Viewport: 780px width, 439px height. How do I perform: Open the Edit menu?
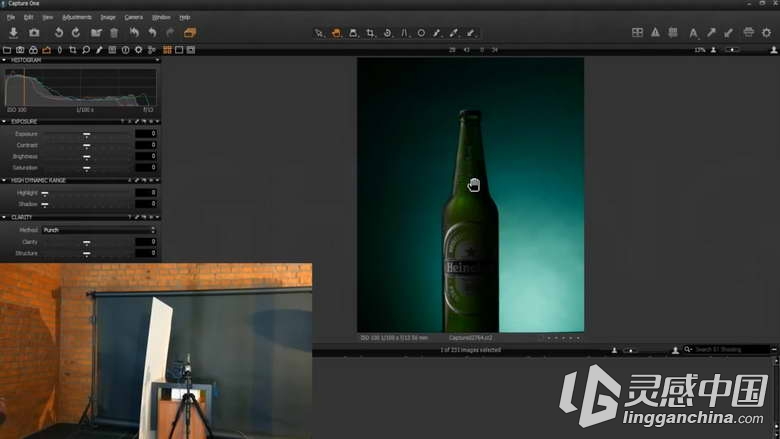coord(28,17)
